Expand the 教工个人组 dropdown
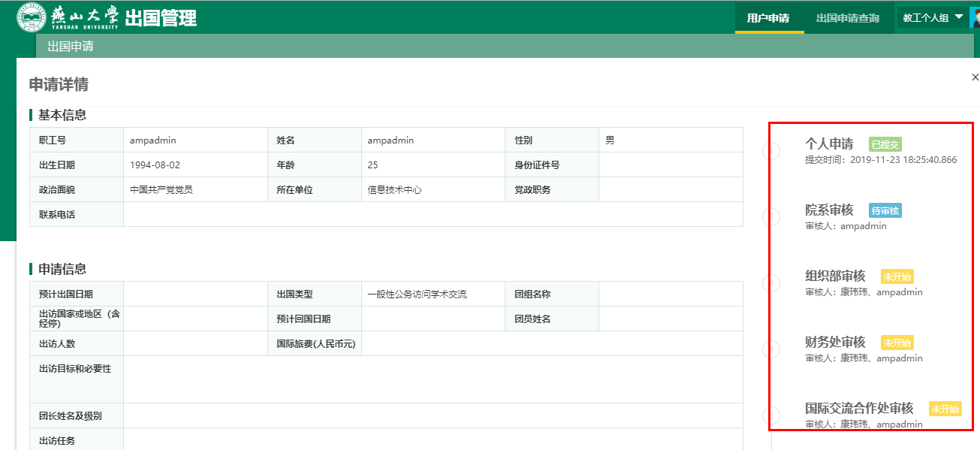Image resolution: width=980 pixels, height=450 pixels. pos(933,17)
